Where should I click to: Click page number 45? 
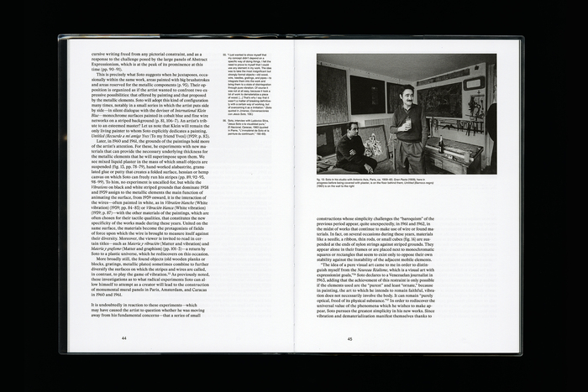pos(349,339)
